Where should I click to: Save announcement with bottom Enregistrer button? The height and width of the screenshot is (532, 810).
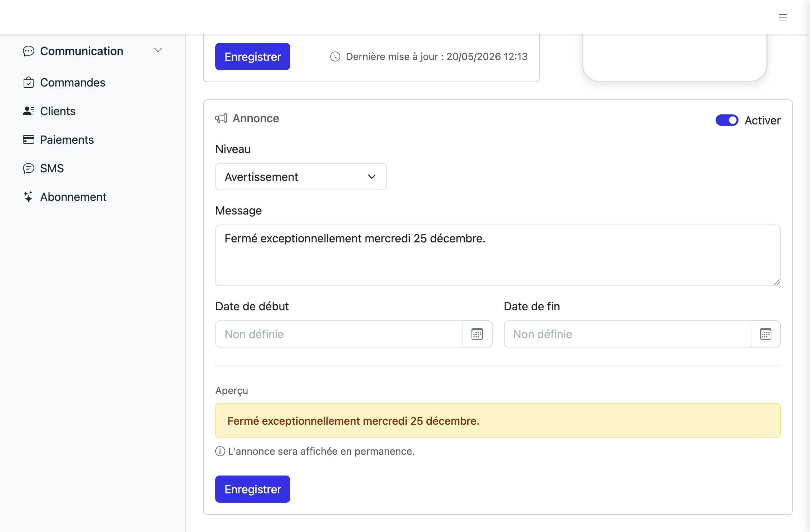[253, 489]
